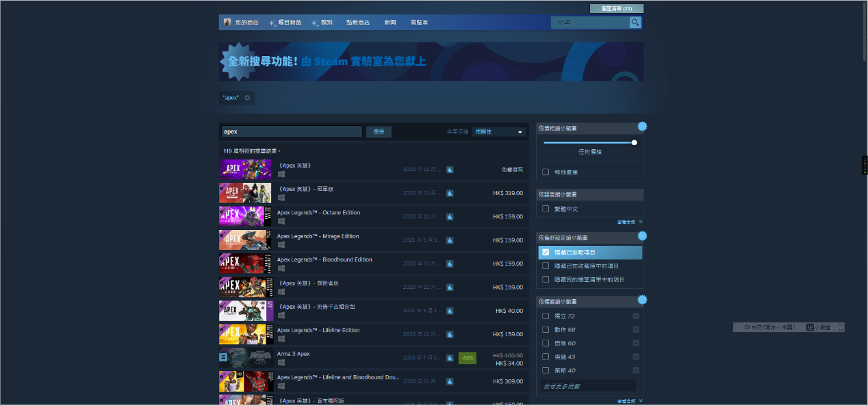Screen dimensions: 868x406
Task: Click the 搜尋 search button
Action: tap(379, 131)
